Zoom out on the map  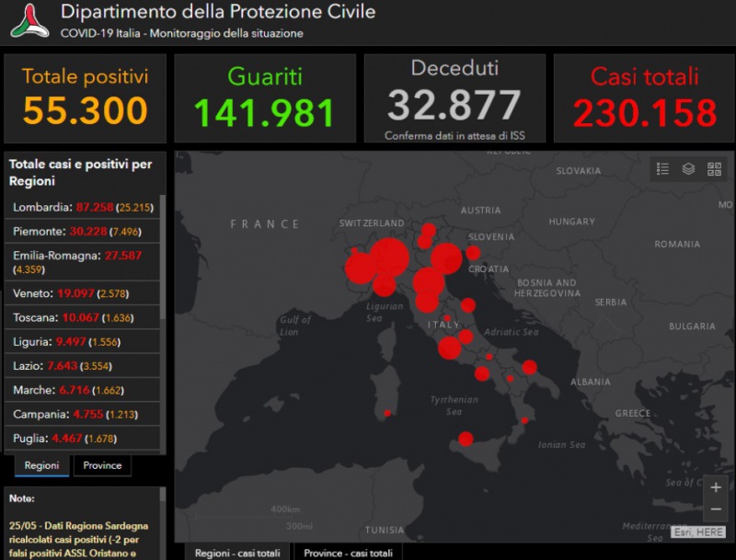tap(716, 509)
